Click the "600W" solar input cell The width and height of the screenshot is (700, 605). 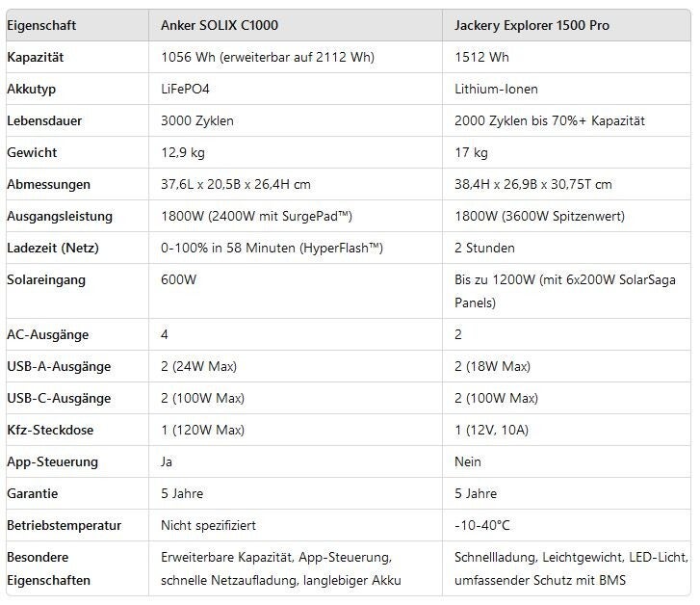177,279
